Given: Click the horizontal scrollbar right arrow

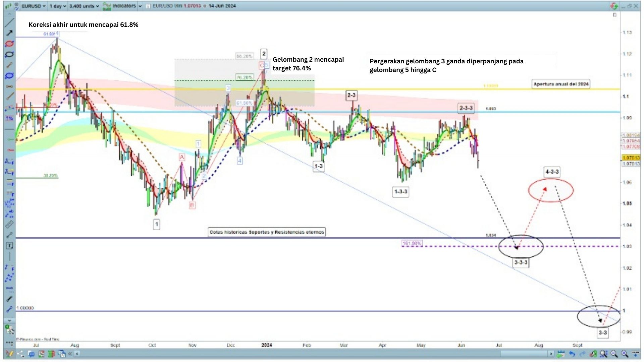Looking at the screenshot, I should [551, 354].
